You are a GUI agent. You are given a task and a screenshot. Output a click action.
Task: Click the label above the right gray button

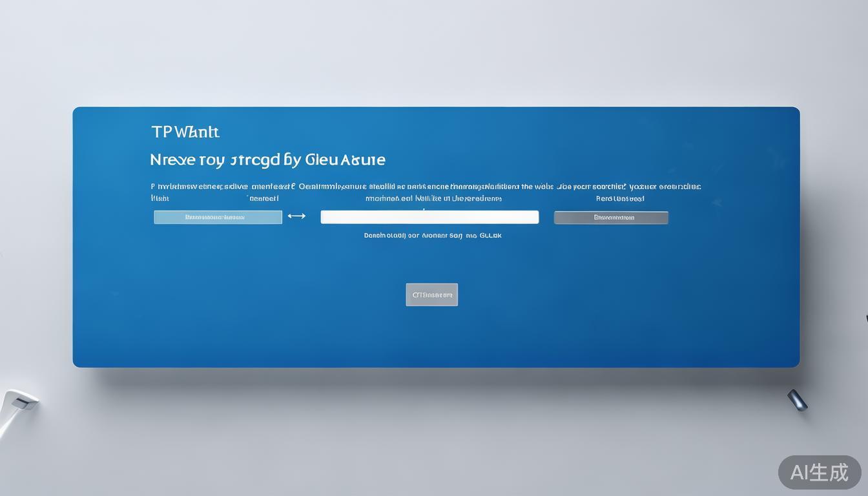tap(619, 199)
